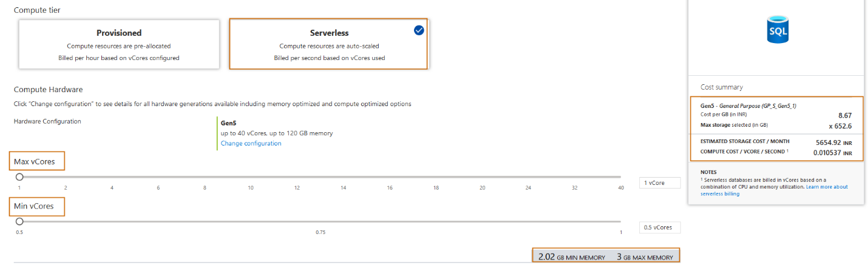Click the Cost summary heading
868x268 pixels.
(721, 87)
